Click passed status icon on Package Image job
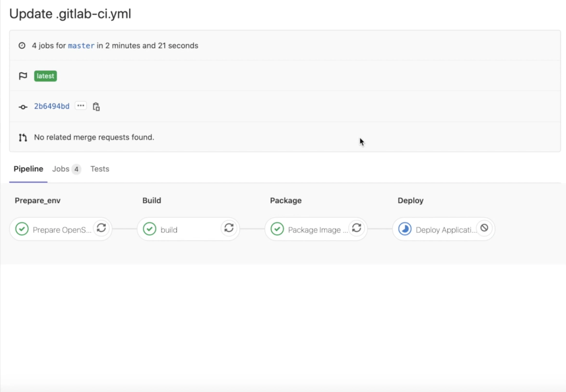Screen dimensions: 566x392 click(277, 229)
